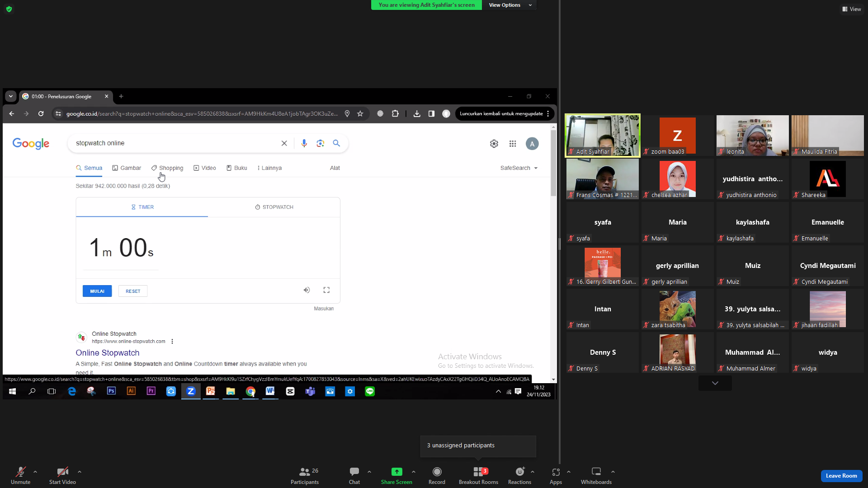This screenshot has width=868, height=488.
Task: Click the blue magnifier search button
Action: point(336,143)
